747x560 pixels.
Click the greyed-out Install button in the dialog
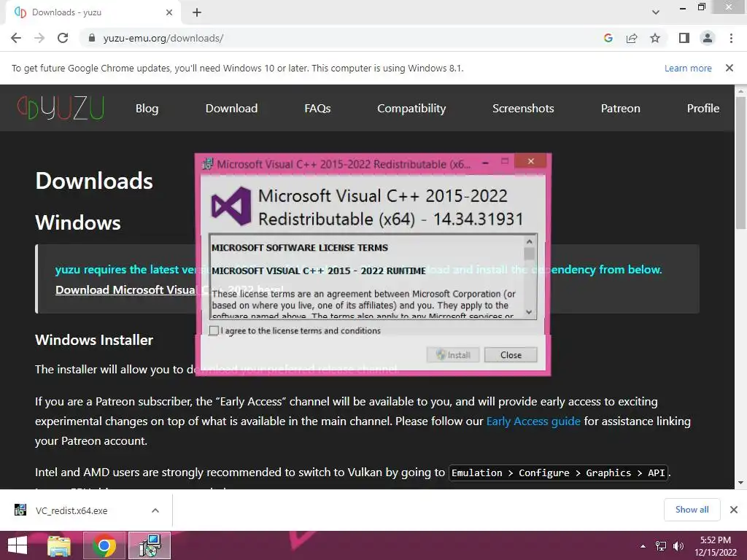pyautogui.click(x=453, y=355)
